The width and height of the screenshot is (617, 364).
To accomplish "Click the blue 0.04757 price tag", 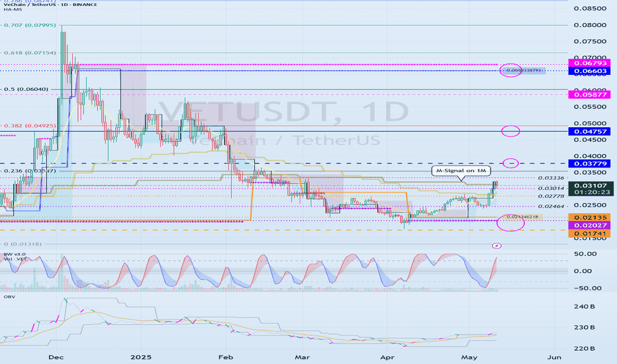I will pos(589,132).
